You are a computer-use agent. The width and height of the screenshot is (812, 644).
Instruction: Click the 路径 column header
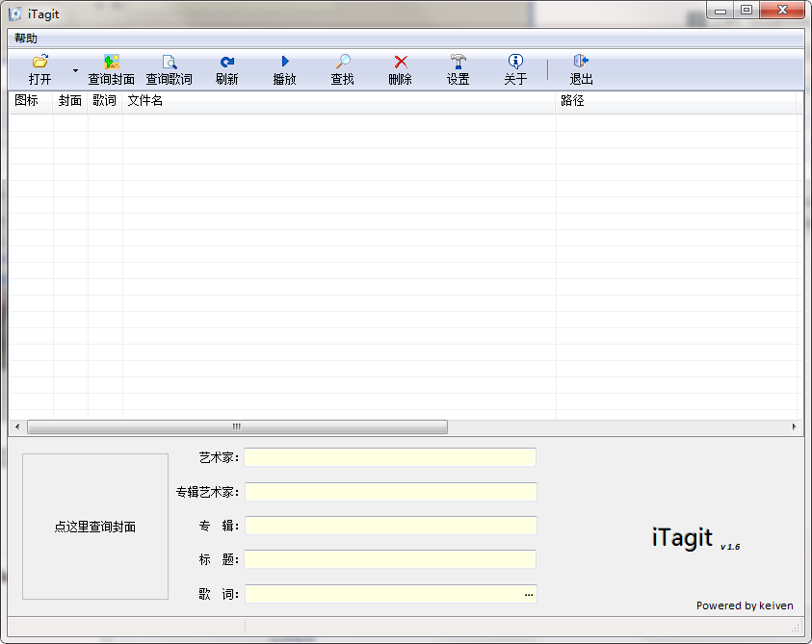569,101
